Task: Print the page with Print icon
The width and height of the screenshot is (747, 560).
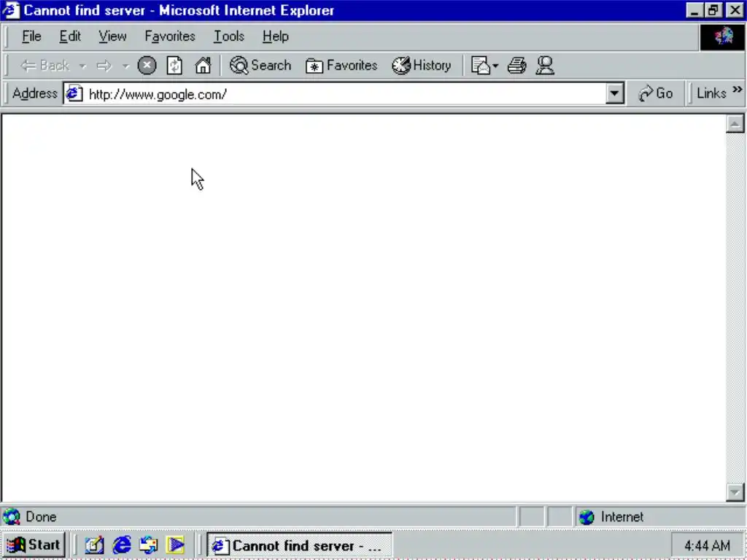Action: (517, 65)
